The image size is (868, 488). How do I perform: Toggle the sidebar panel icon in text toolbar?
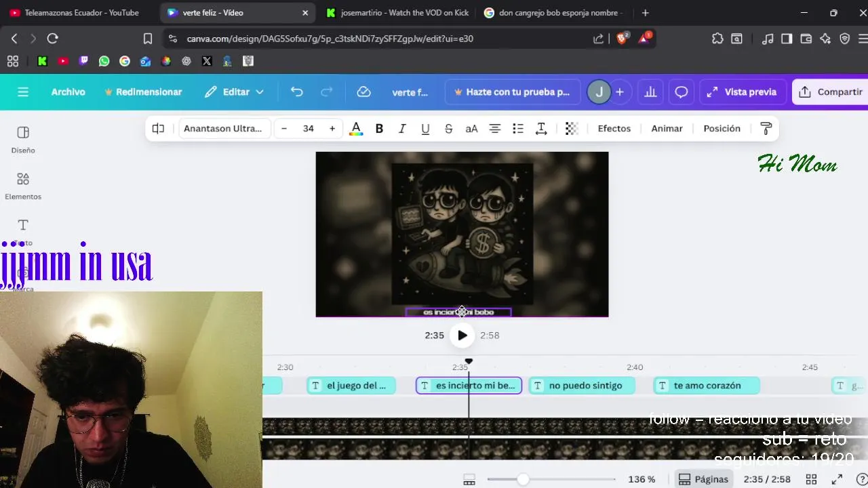(x=158, y=128)
